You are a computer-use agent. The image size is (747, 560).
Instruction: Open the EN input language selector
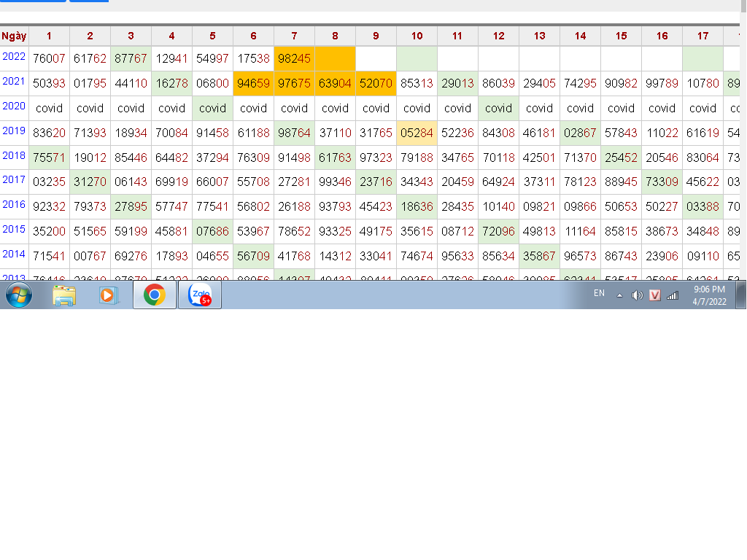point(599,293)
